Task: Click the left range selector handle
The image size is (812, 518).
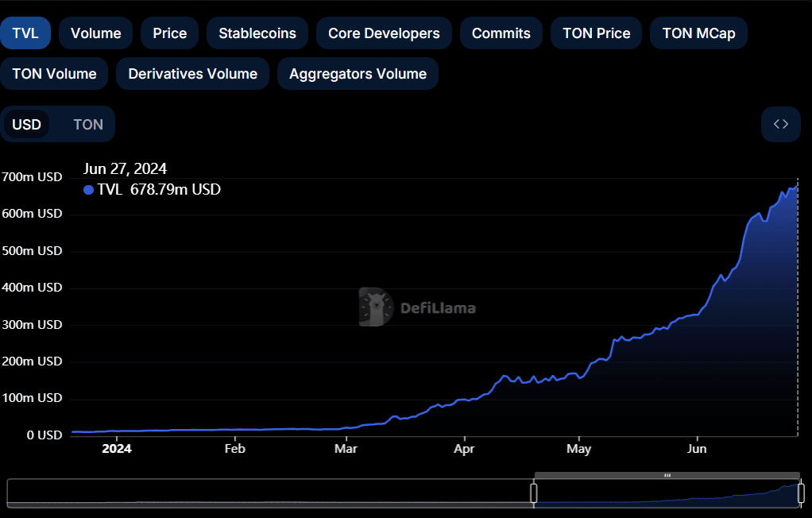Action: point(533,493)
